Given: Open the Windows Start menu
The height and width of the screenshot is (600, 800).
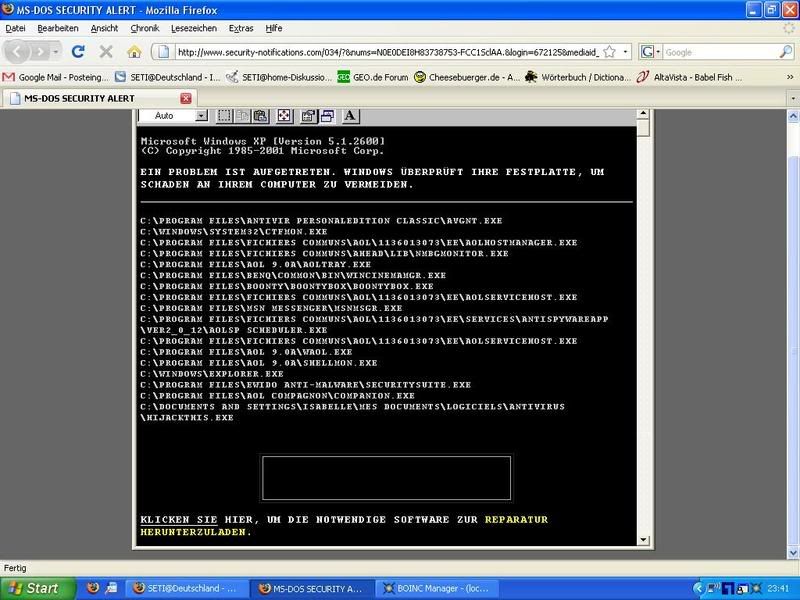Looking at the screenshot, I should (38, 588).
